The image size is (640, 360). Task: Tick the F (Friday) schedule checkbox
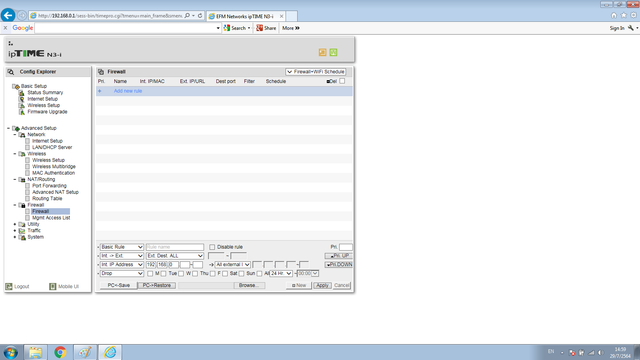[213, 273]
